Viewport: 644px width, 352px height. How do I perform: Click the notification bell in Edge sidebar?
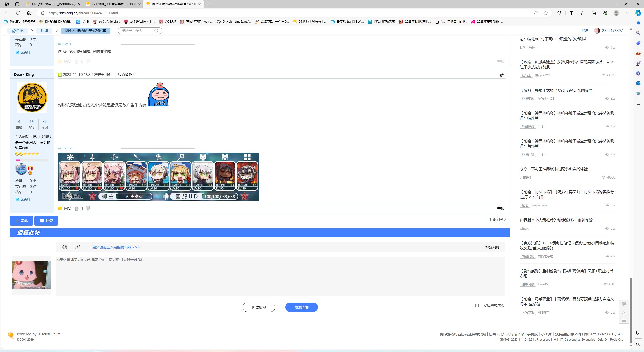click(x=638, y=23)
